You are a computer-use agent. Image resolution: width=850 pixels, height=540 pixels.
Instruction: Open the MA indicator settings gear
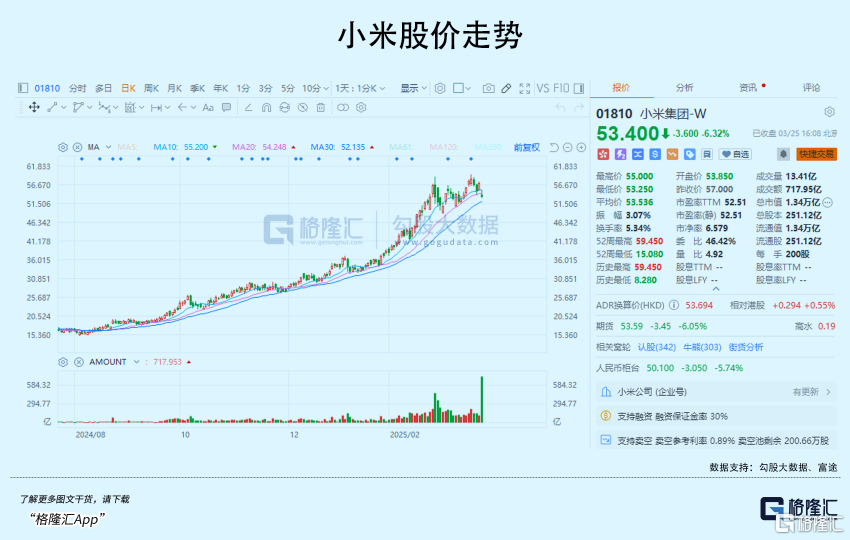[x=63, y=147]
